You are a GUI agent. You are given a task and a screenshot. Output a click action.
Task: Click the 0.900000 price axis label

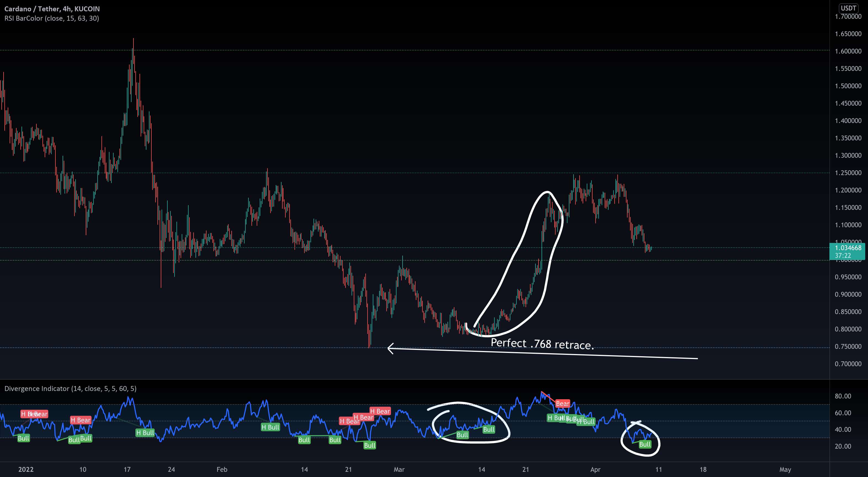pyautogui.click(x=848, y=294)
